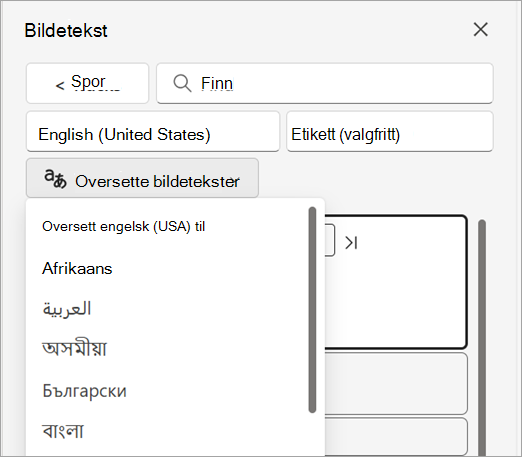
Task: Click the language list scrollbar
Action: tap(312, 310)
